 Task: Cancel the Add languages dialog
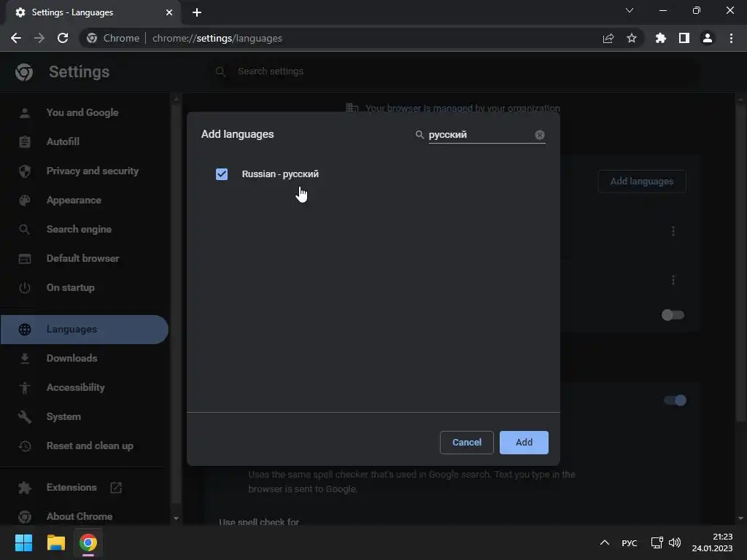pyautogui.click(x=466, y=443)
